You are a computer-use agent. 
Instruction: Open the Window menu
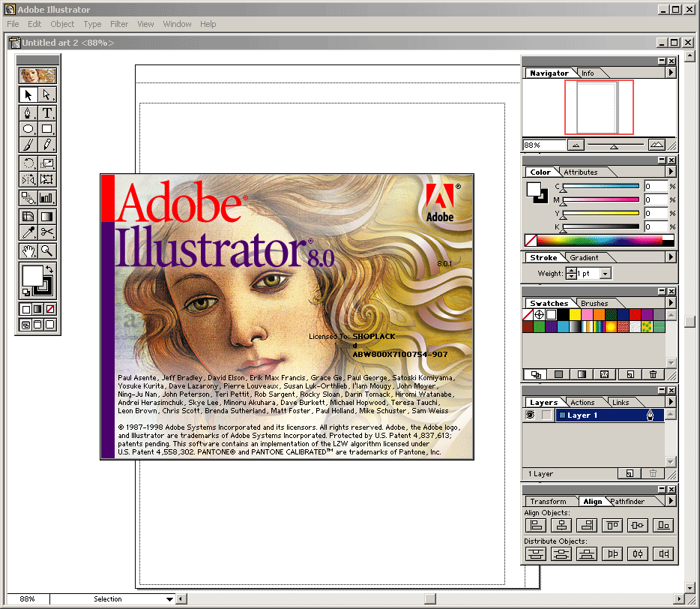[x=177, y=24]
